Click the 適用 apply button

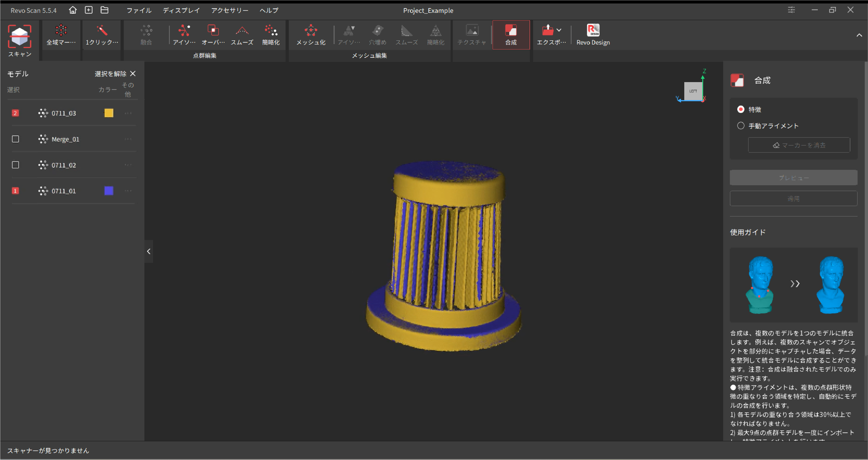coord(794,199)
